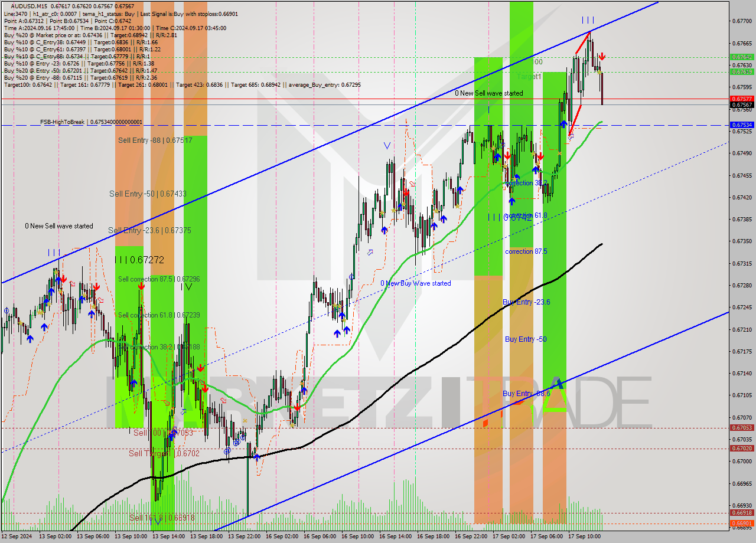The width and height of the screenshot is (756, 543).
Task: Click the 'Sell Target1 | 0.6702' label
Action: click(164, 453)
